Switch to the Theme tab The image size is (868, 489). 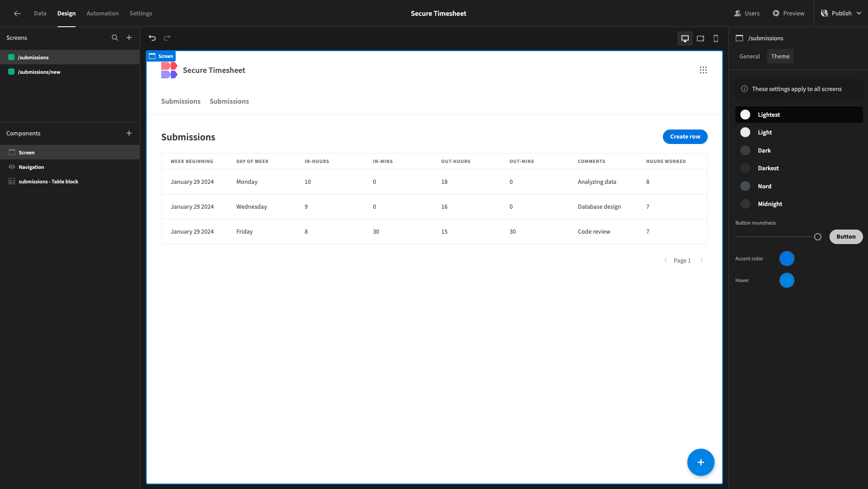780,56
